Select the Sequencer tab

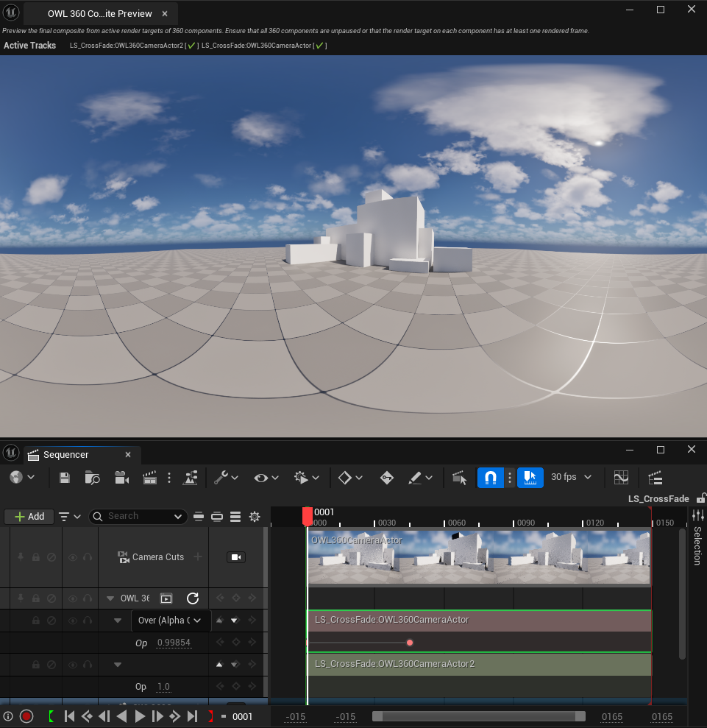pyautogui.click(x=67, y=455)
